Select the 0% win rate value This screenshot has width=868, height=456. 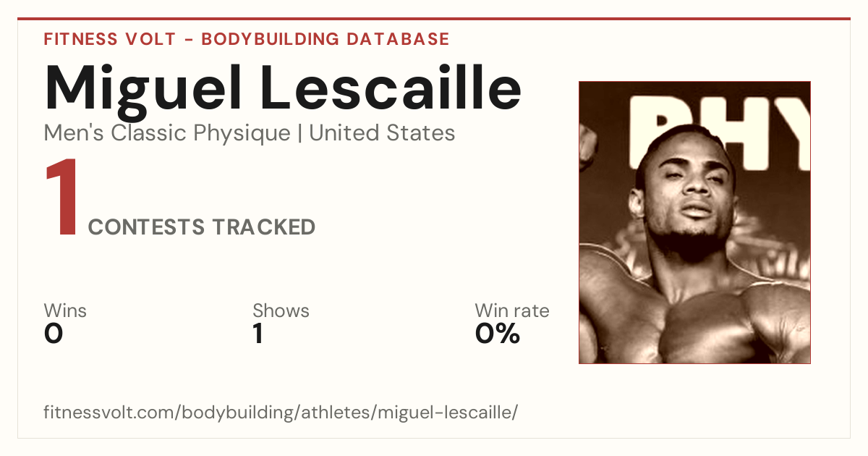498,334
